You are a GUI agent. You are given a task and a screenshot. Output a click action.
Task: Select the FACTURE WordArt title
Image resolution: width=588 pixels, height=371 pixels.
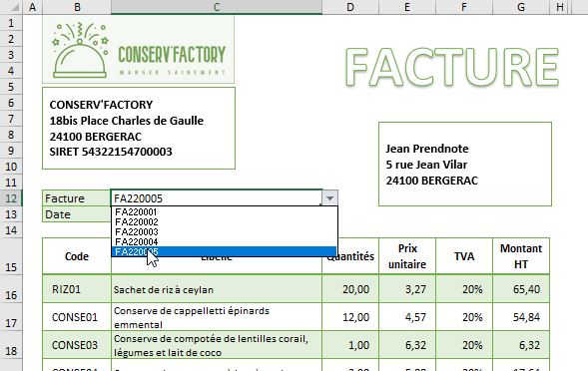(x=452, y=68)
